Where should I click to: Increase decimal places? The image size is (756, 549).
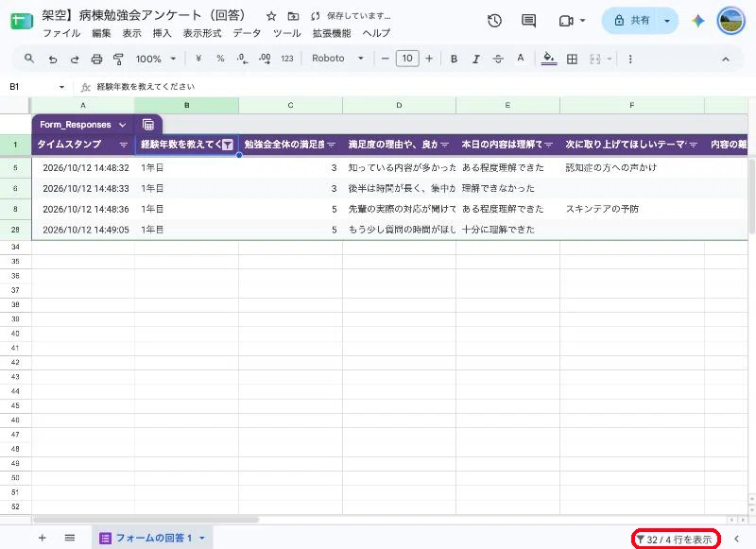pyautogui.click(x=265, y=59)
